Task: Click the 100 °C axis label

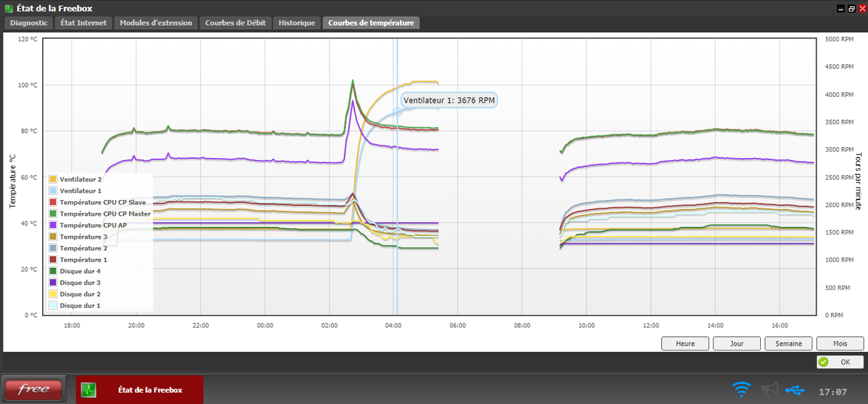Action: click(x=28, y=85)
